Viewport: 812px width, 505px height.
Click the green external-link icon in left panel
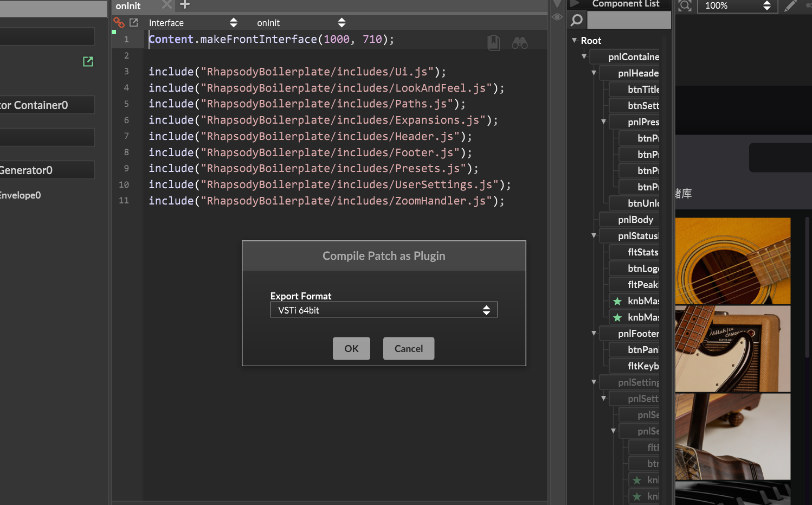click(88, 61)
